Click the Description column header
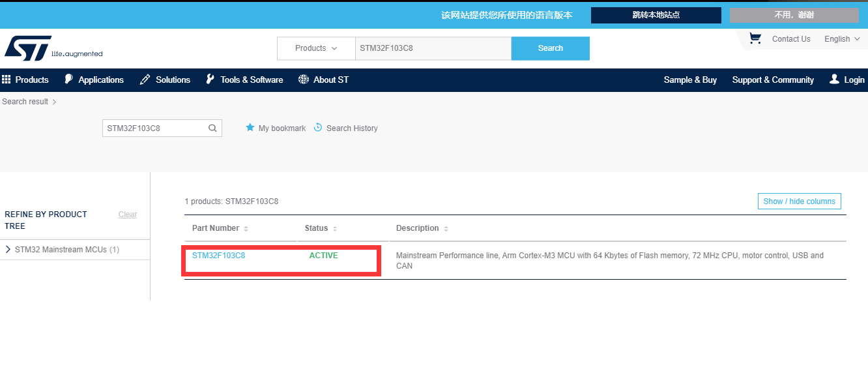The height and width of the screenshot is (371, 868). click(x=418, y=228)
